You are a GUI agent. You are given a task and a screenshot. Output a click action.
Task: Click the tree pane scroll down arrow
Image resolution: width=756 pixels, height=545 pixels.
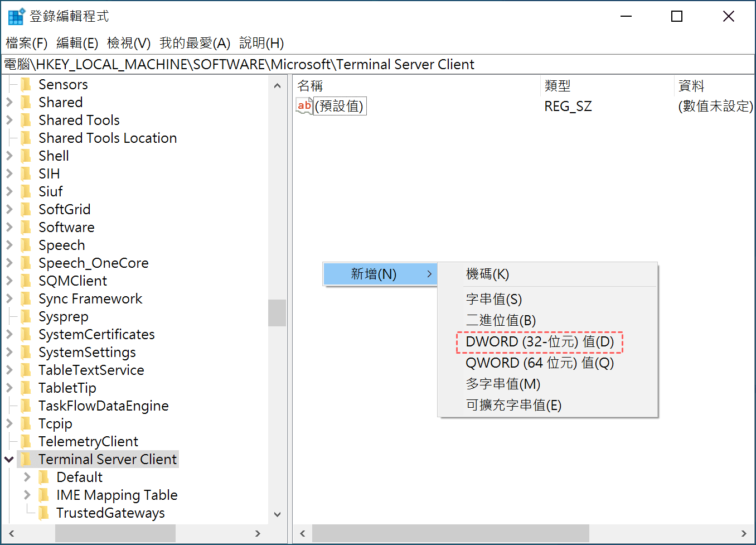(277, 514)
